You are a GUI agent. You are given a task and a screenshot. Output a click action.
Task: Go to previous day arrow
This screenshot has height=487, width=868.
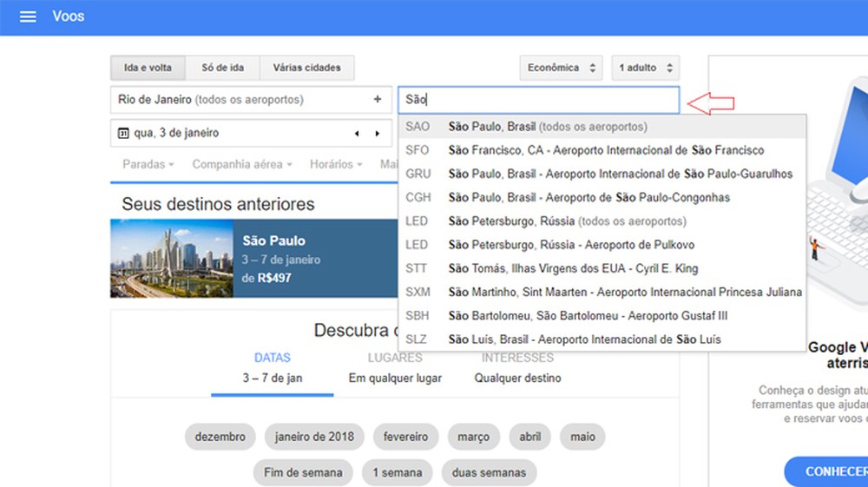tap(357, 134)
